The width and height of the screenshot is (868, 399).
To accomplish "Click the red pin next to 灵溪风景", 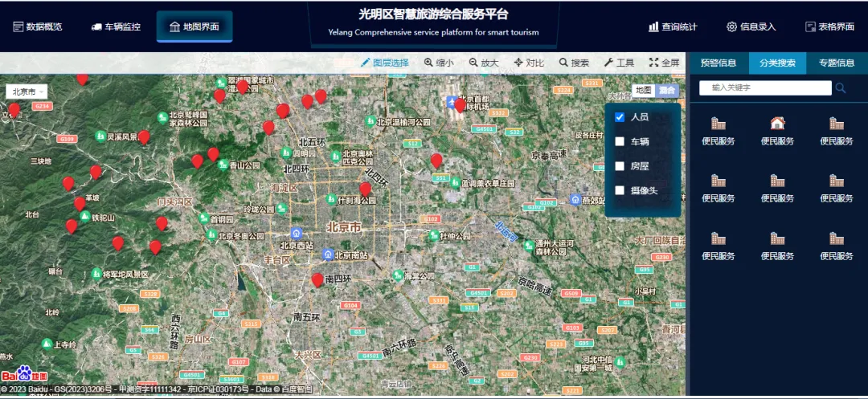I will [144, 137].
